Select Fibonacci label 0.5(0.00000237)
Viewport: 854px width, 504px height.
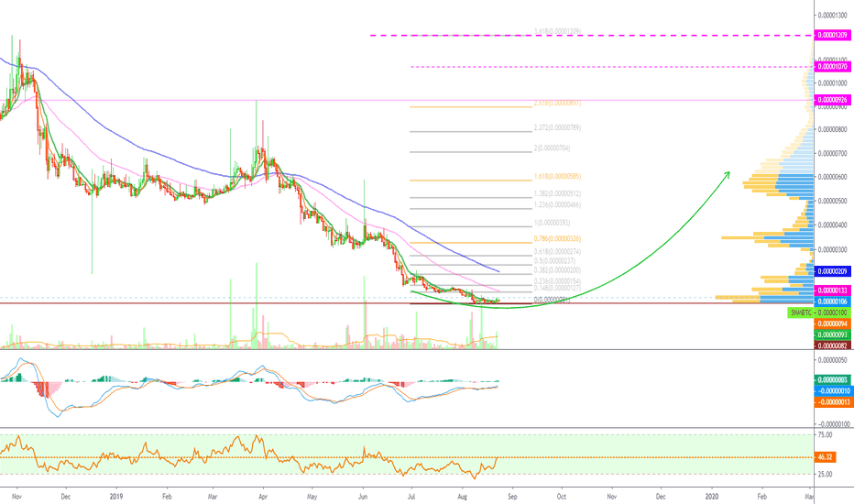[x=554, y=261]
